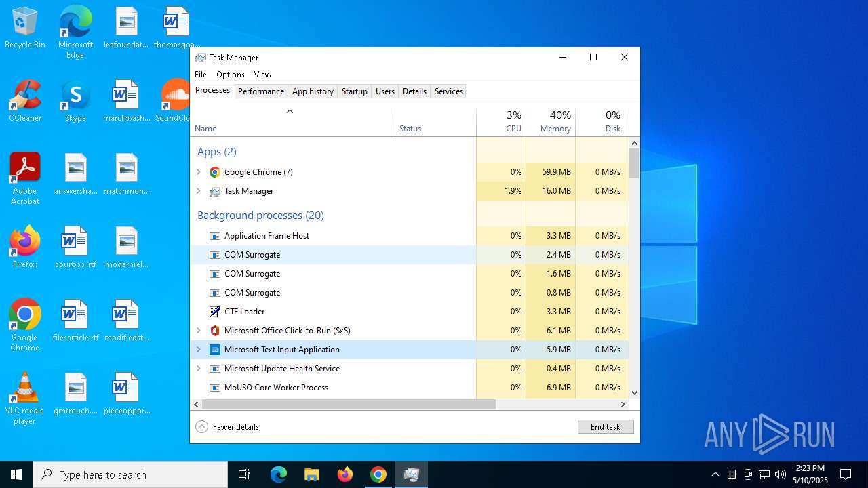The width and height of the screenshot is (868, 488).
Task: Switch to the Users tab
Action: pyautogui.click(x=385, y=91)
